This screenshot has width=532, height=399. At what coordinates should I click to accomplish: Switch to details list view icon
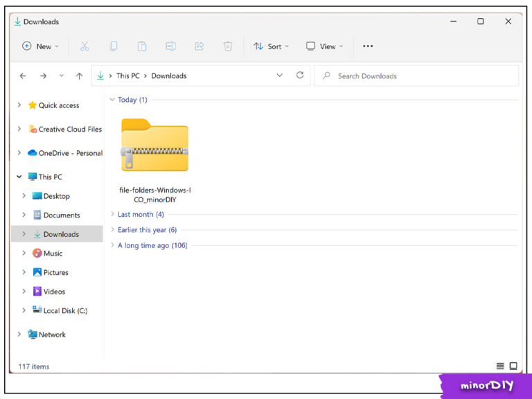pos(500,366)
